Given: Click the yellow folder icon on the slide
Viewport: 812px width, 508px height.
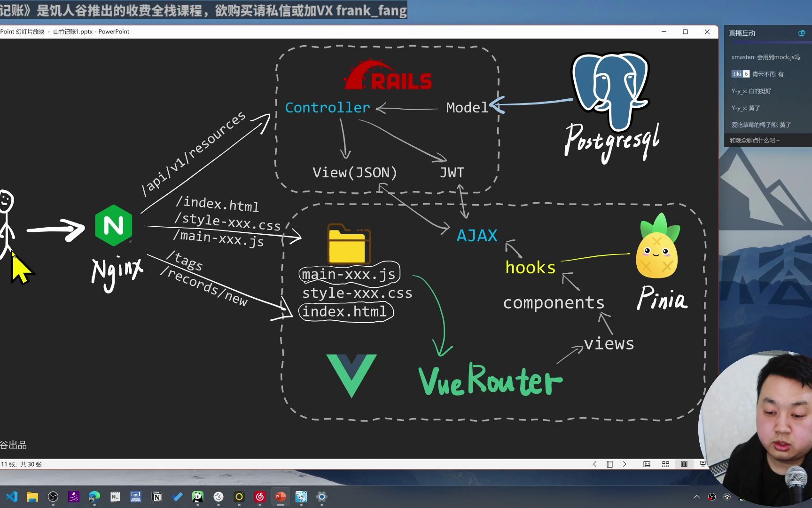Looking at the screenshot, I should (x=349, y=245).
